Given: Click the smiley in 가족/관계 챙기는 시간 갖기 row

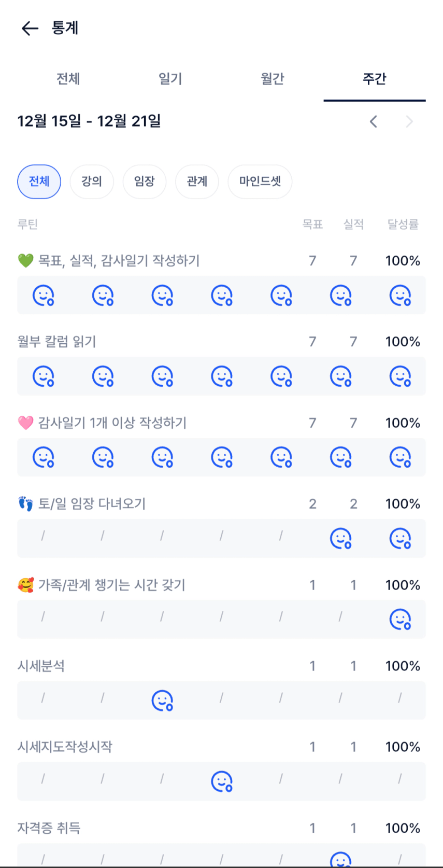Looking at the screenshot, I should [x=400, y=620].
